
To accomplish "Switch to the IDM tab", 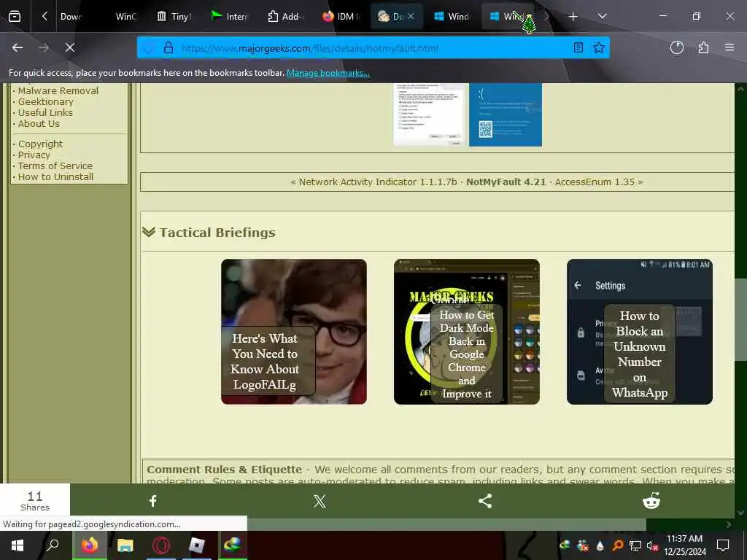I will pyautogui.click(x=341, y=17).
